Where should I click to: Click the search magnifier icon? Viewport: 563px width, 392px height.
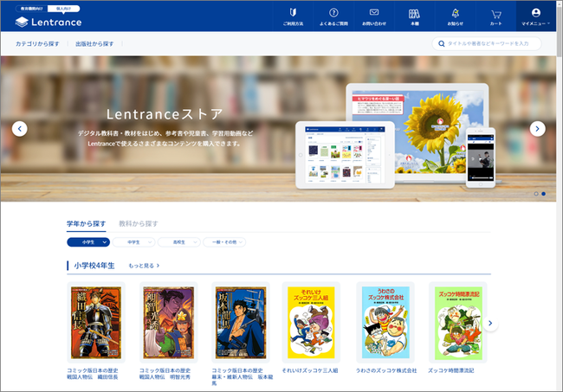point(442,44)
